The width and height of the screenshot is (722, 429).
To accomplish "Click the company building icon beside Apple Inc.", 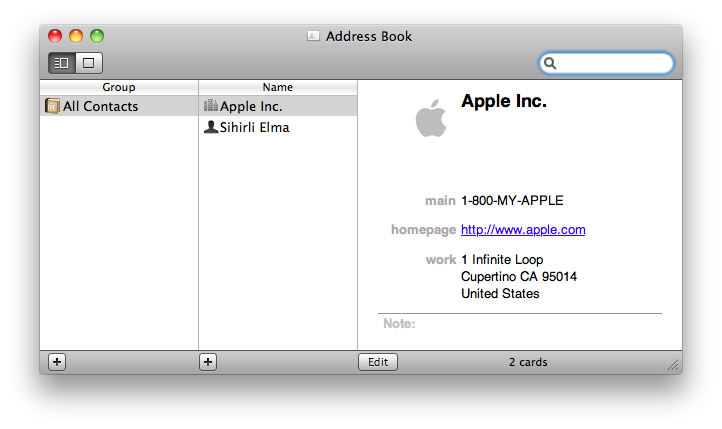I will [x=210, y=106].
